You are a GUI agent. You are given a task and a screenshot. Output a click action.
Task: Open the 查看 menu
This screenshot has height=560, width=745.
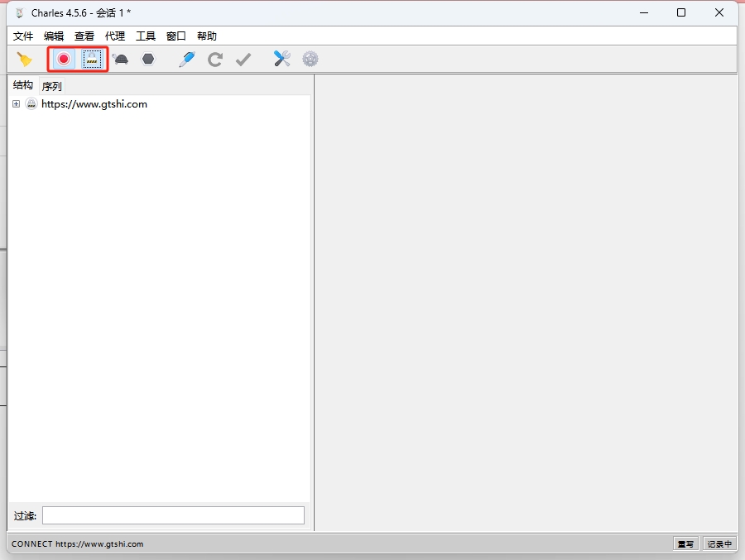84,36
